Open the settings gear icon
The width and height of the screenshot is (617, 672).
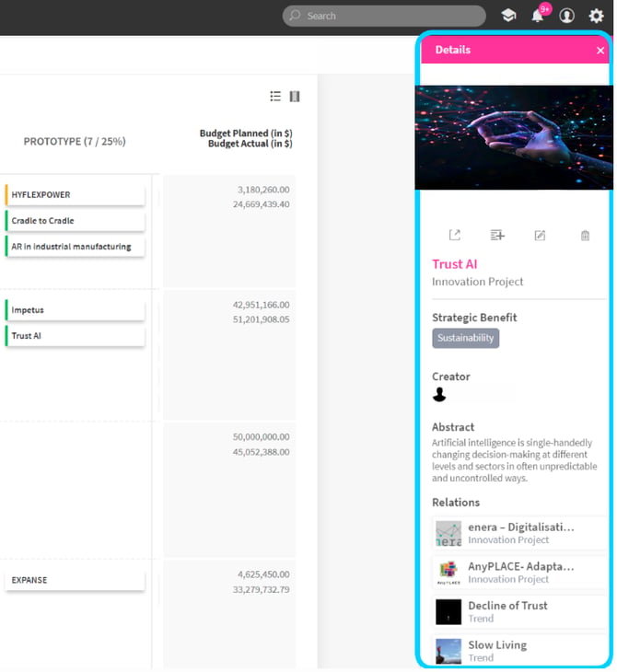596,16
